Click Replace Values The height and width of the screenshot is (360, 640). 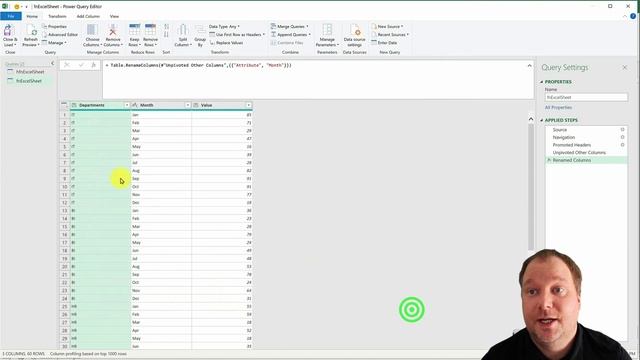(x=227, y=43)
